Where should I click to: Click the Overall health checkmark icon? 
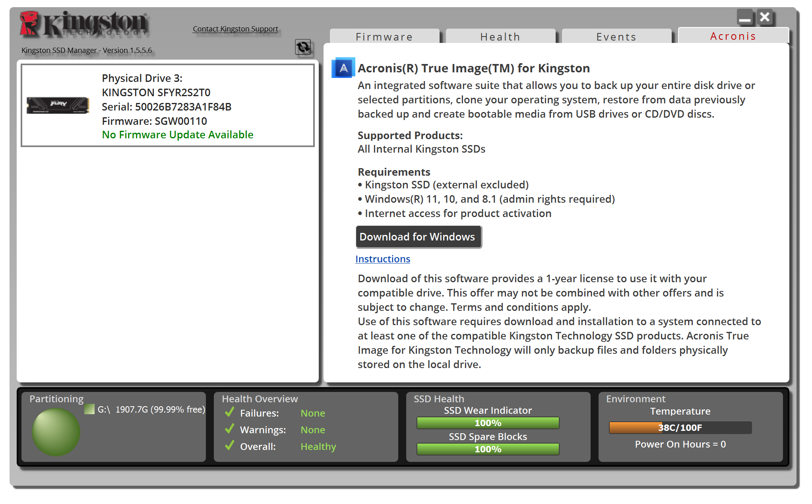point(229,446)
